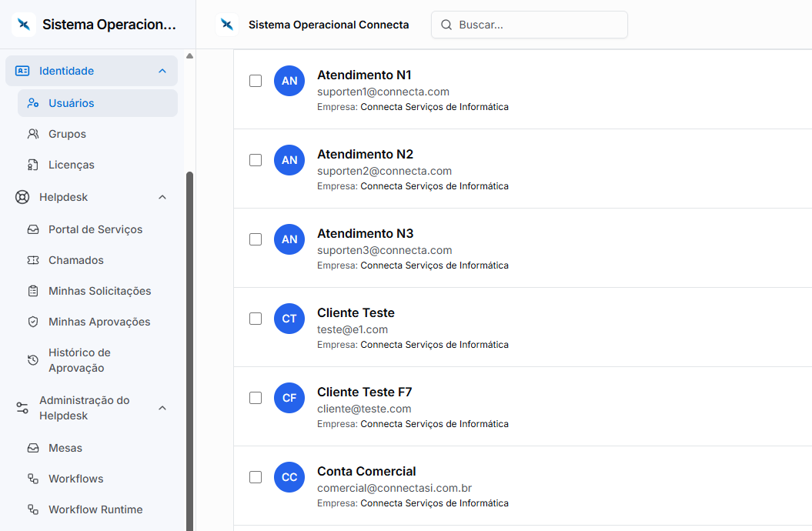Screen dimensions: 812x531
Task: Click the Minhas Aprovações shield icon
Action: (x=33, y=322)
